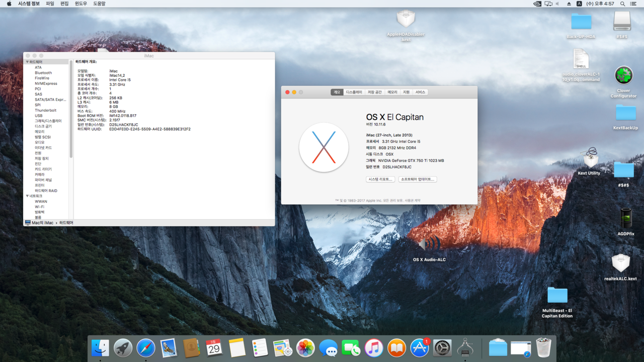This screenshot has width=644, height=362.
Task: Open Maps icon in dock
Action: point(283,348)
